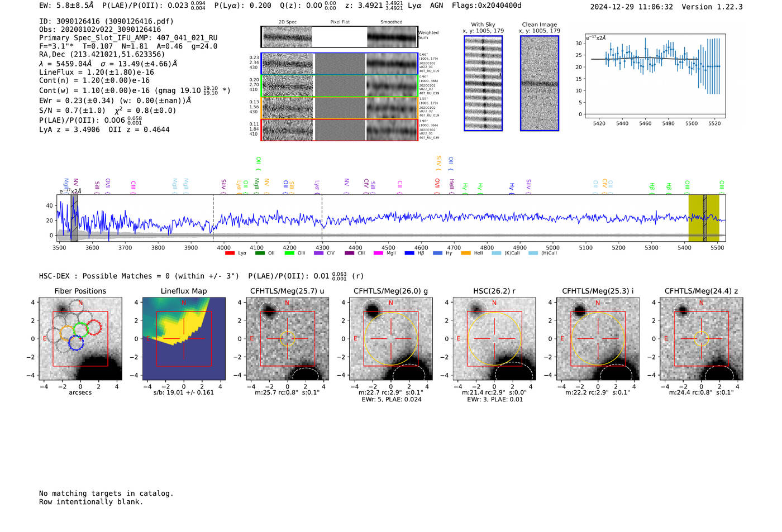Click the red crosshair in CFHTLS u image
The width and height of the screenshot is (782, 532).
(x=287, y=339)
